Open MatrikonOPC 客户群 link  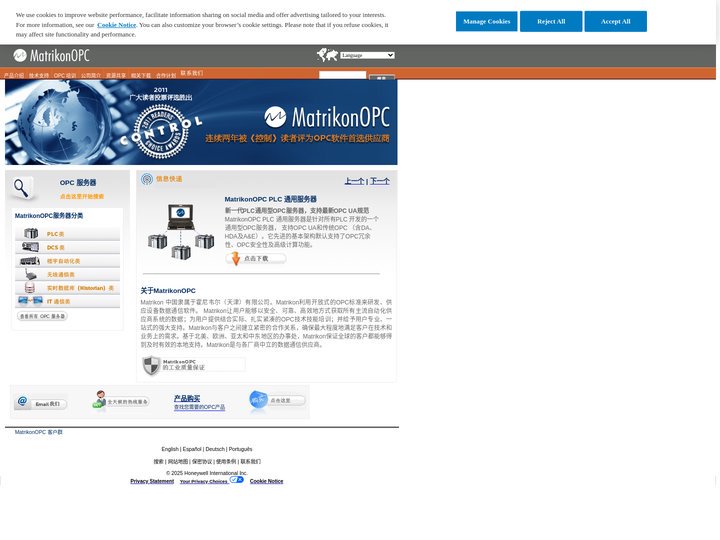pyautogui.click(x=39, y=432)
